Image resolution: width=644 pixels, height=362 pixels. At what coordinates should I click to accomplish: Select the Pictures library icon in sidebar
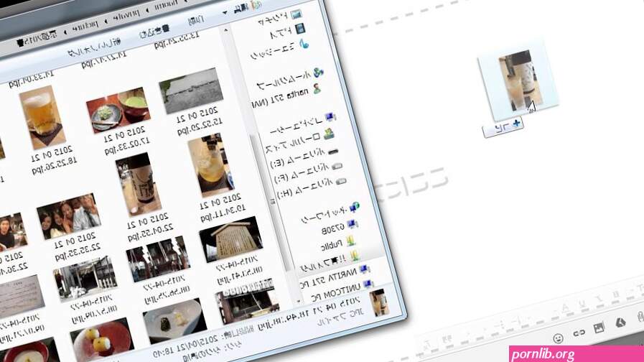point(296,14)
